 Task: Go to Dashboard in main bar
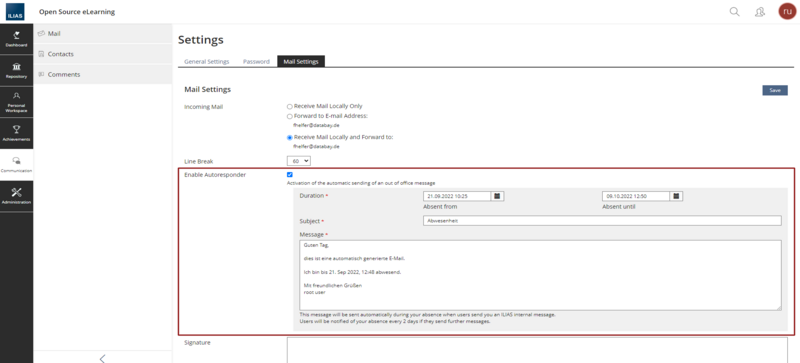tap(16, 39)
